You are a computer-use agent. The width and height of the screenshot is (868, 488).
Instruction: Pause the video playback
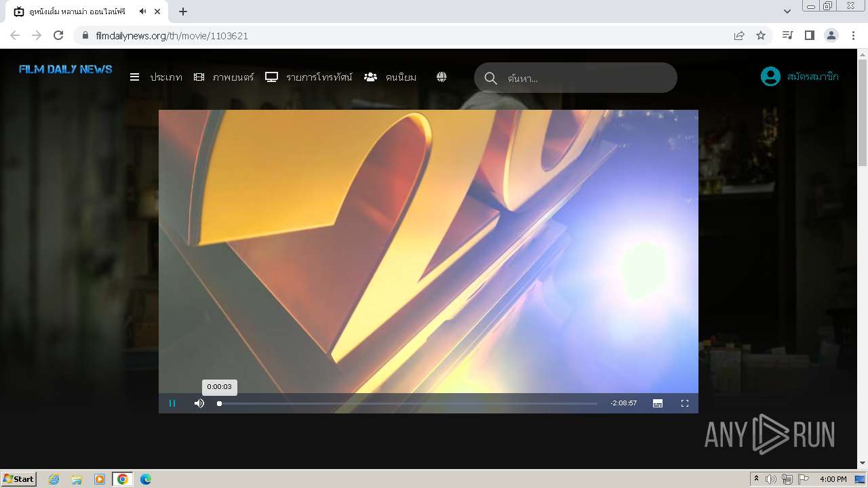pyautogui.click(x=172, y=403)
